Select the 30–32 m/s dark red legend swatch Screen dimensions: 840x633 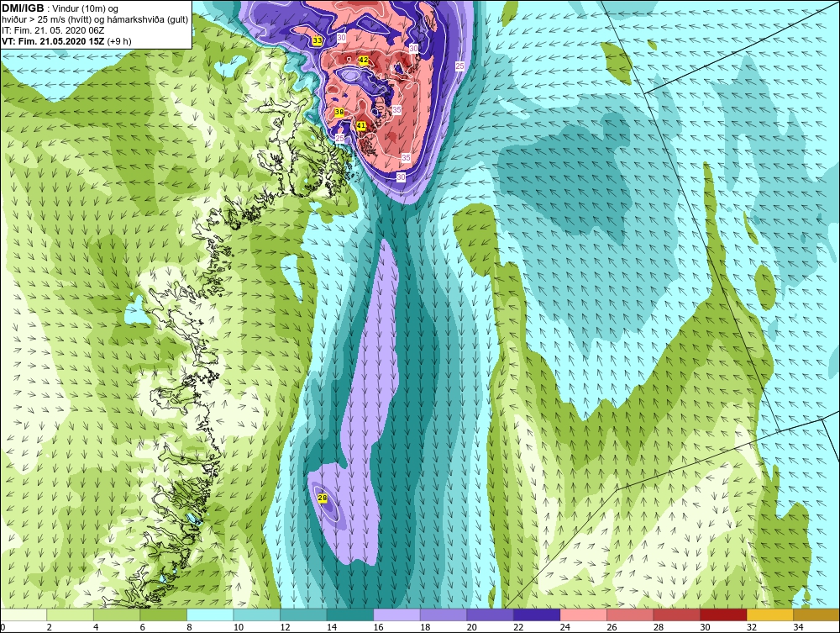(722, 615)
